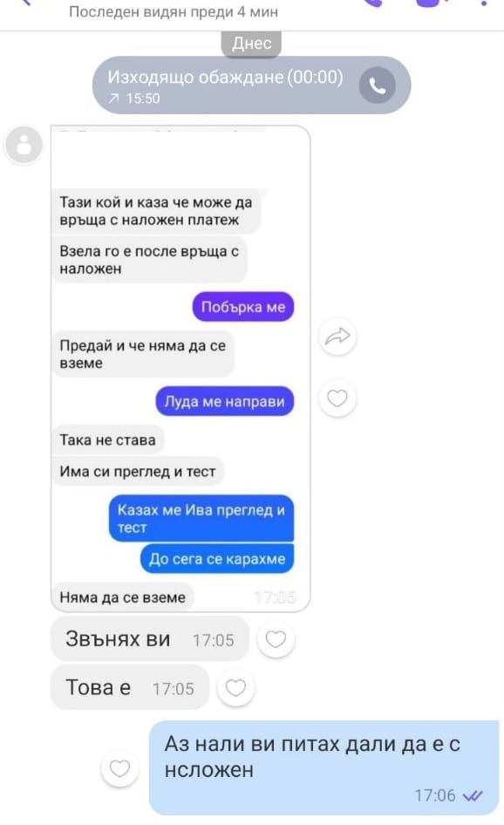Open the shared chat screenshot image
This screenshot has height=825, width=504.
click(x=180, y=368)
